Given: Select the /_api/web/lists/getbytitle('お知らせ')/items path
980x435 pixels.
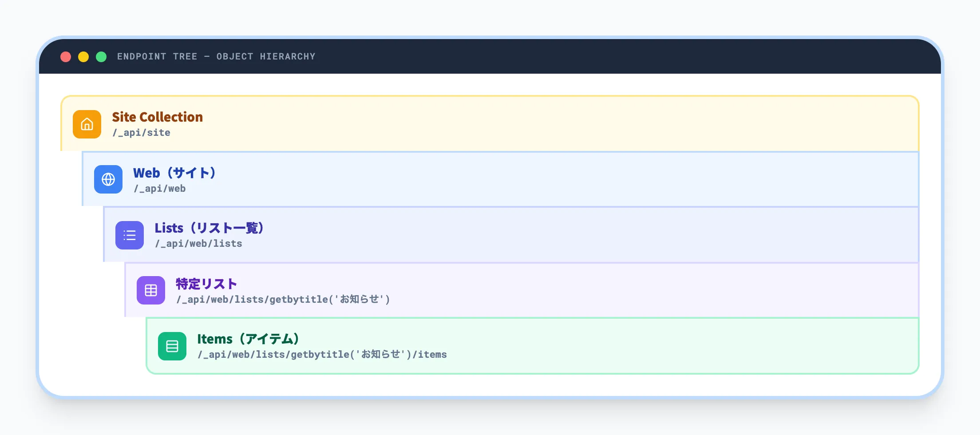Looking at the screenshot, I should [323, 354].
